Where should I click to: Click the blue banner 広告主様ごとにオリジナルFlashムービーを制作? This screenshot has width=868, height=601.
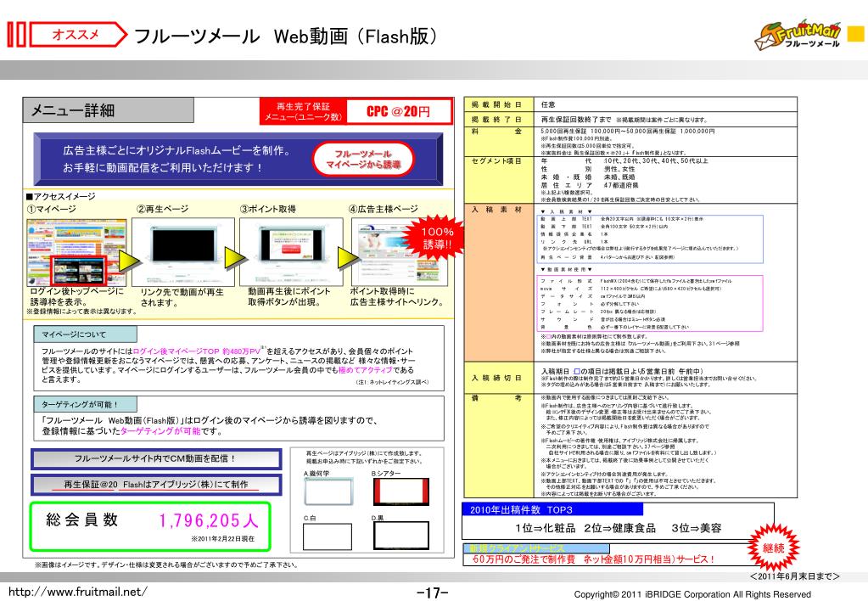(x=238, y=160)
